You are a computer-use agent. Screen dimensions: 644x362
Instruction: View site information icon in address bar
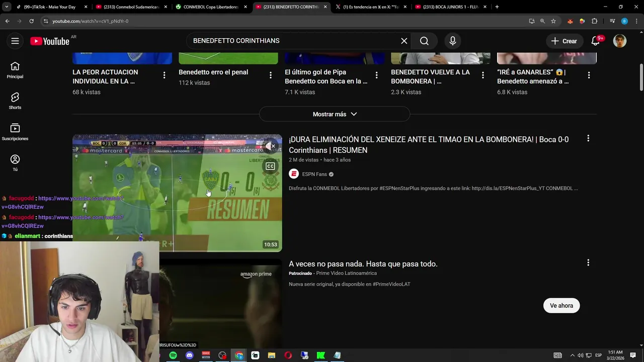coord(46,21)
